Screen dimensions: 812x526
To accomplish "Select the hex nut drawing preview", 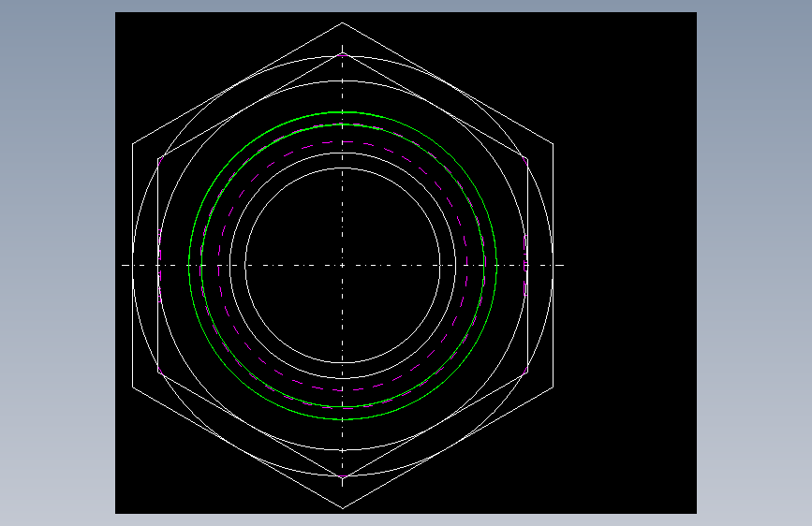I will [x=406, y=263].
